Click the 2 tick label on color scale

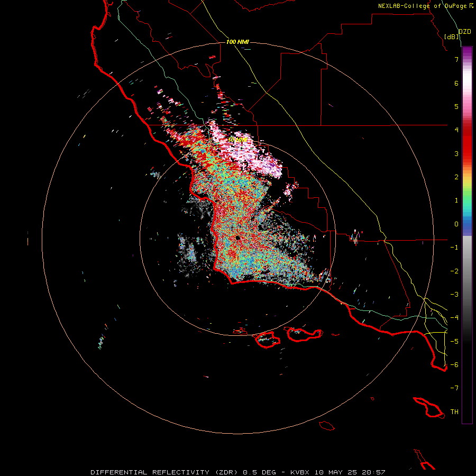click(456, 177)
